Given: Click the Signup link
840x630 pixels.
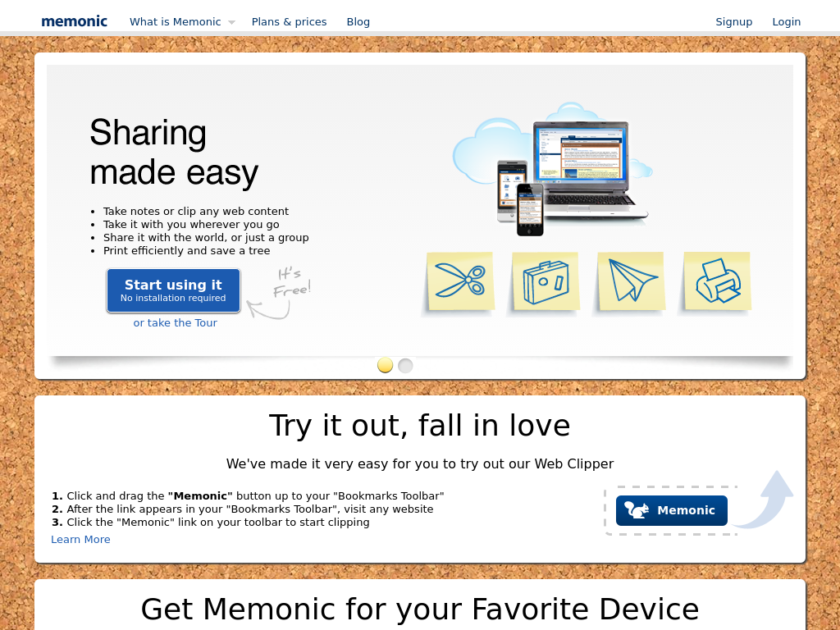Looking at the screenshot, I should pos(734,21).
